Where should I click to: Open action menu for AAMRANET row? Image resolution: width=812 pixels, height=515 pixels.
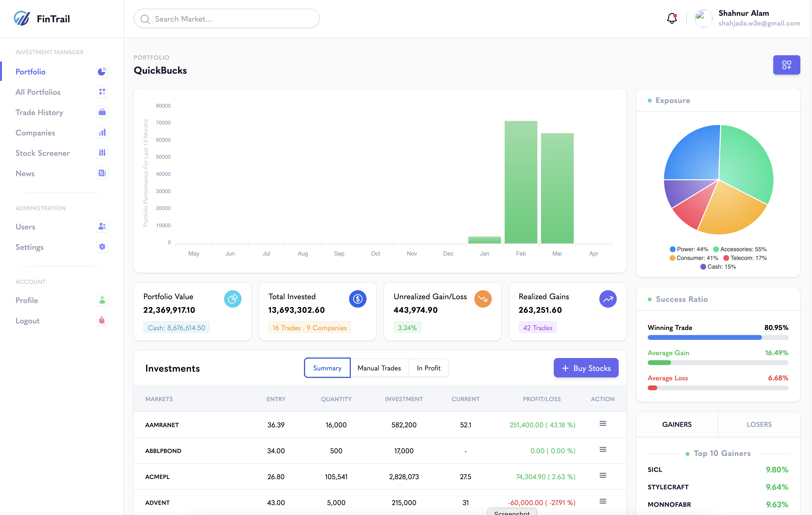pyautogui.click(x=603, y=424)
